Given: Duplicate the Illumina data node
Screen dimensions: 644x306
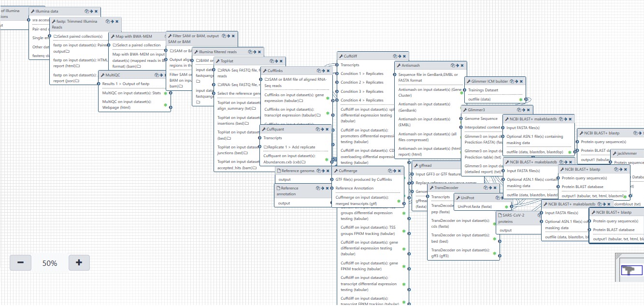Looking at the screenshot, I should pyautogui.click(x=86, y=11).
